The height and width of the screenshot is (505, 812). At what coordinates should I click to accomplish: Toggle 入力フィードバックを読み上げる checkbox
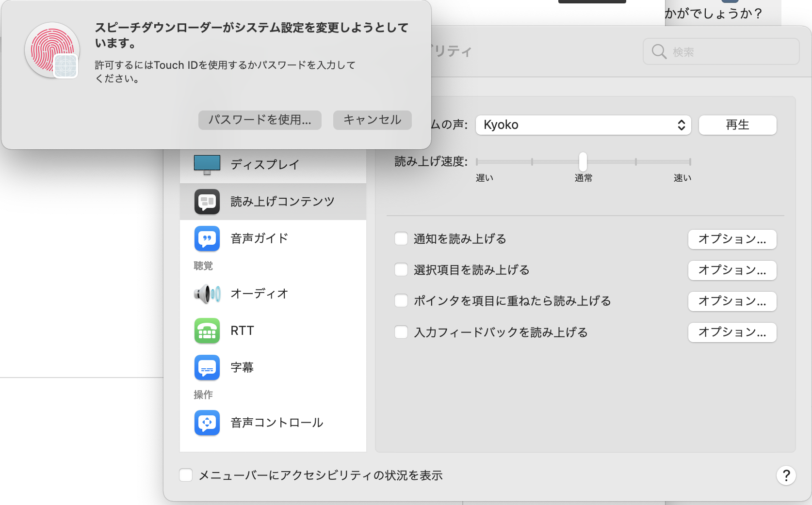(x=401, y=332)
